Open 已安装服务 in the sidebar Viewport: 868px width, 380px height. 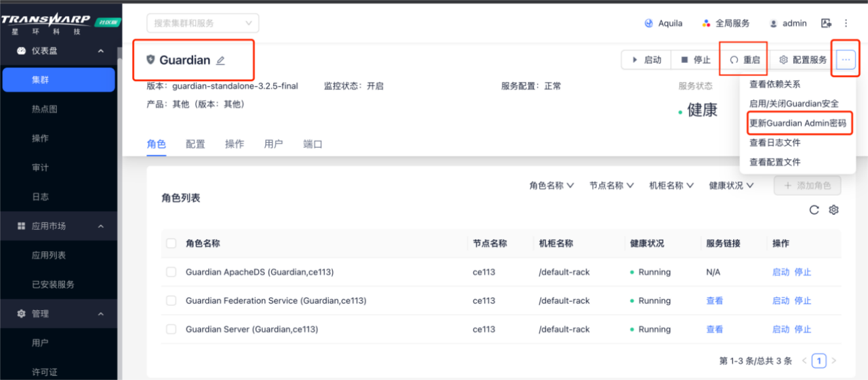tap(59, 284)
